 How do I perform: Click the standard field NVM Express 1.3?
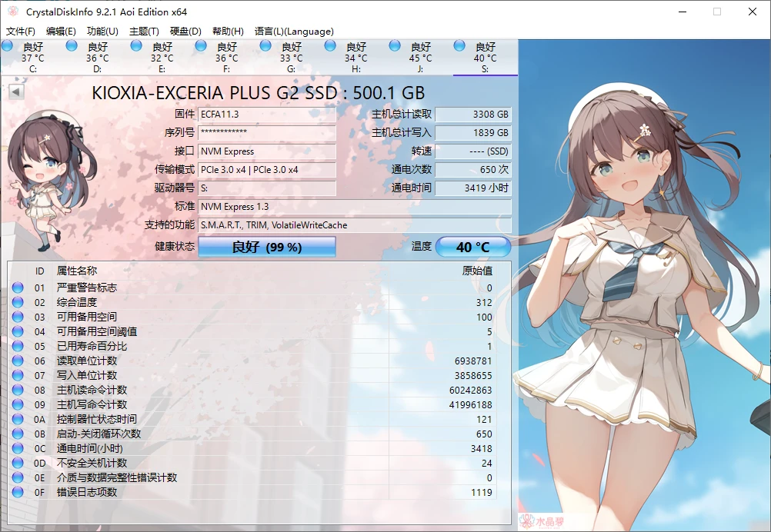coord(355,206)
